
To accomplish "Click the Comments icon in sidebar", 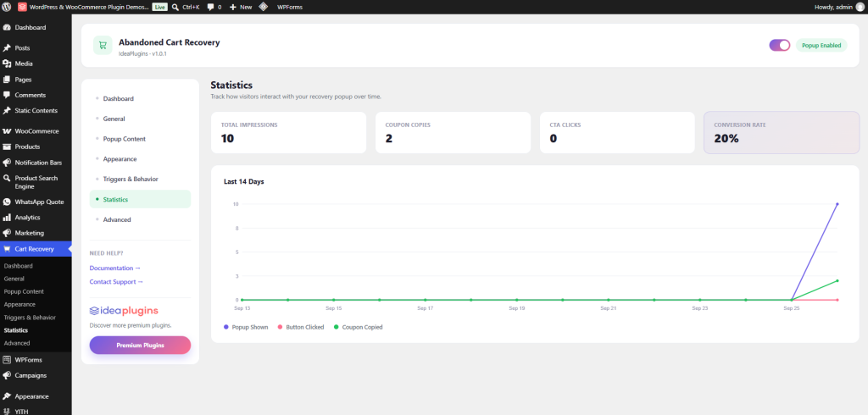I will 7,95.
